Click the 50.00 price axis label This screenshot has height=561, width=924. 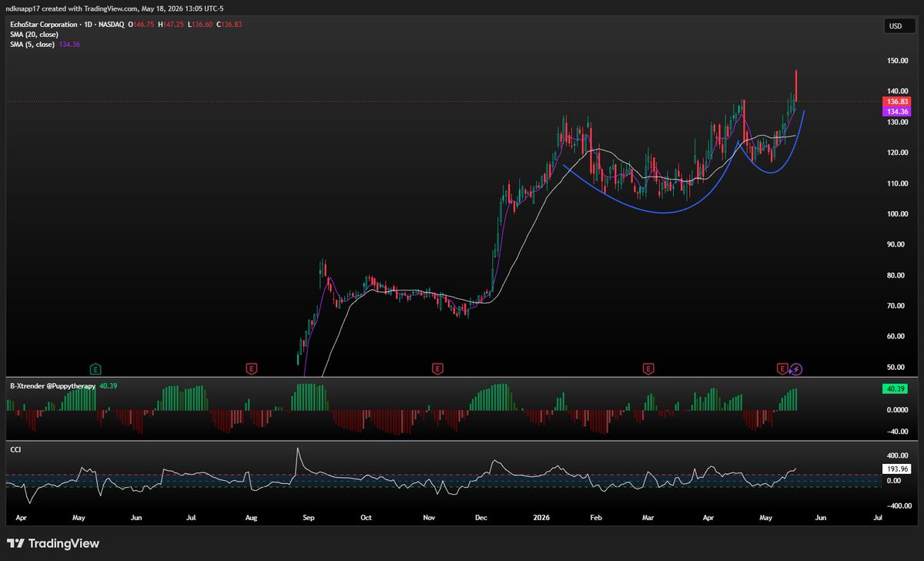tap(897, 367)
